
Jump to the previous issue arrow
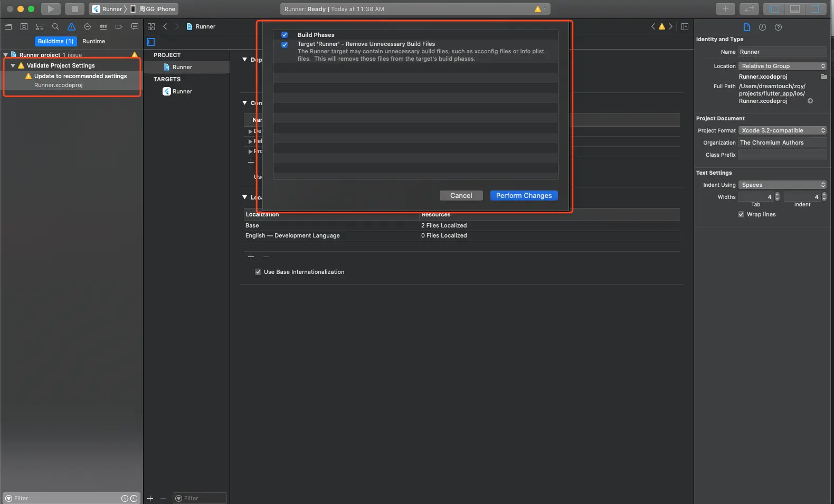point(653,26)
